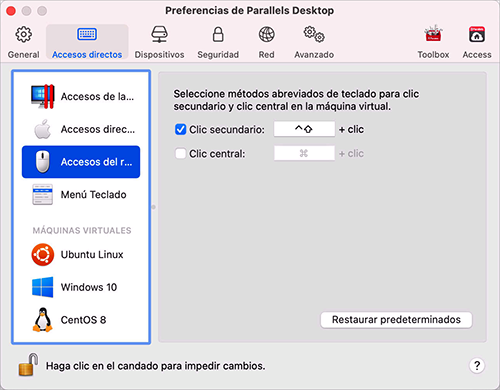Select 'Accesos del r...' in the sidebar
The image size is (500, 390).
click(81, 162)
